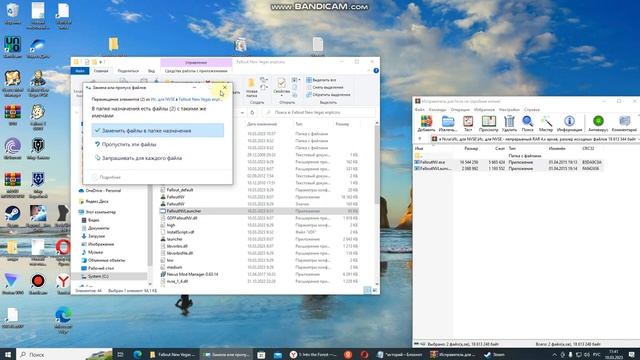The height and width of the screenshot is (360, 640).
Task: Click WinRAR's Мастер wizard wand icon
Action: coord(546,123)
